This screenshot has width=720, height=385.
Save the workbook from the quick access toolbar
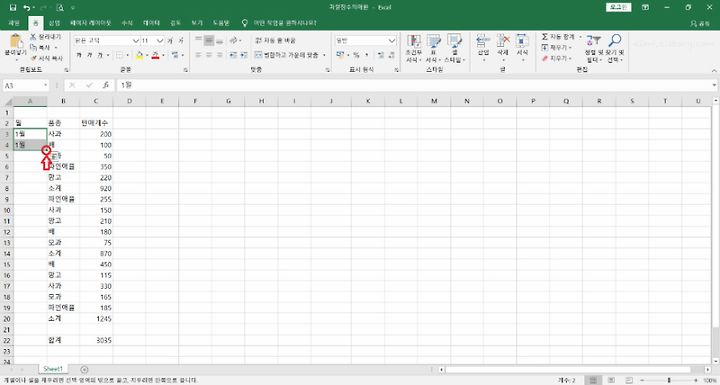[13, 7]
